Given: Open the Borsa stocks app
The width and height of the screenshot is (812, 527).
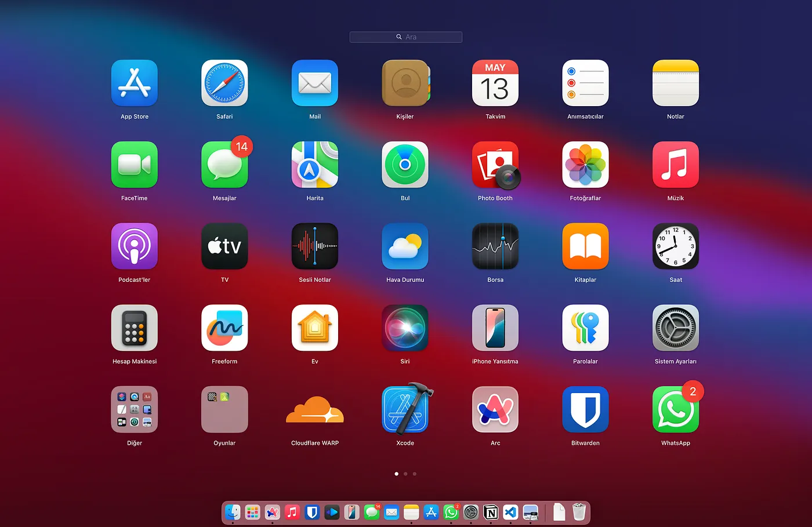Looking at the screenshot, I should 495,246.
